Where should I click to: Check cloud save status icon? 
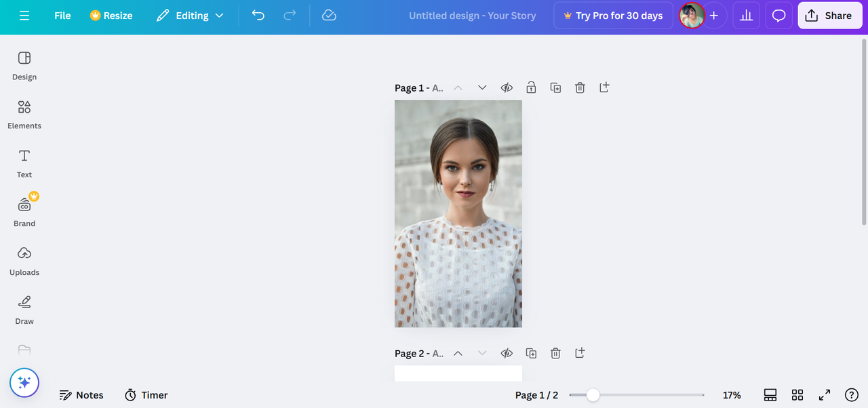[x=329, y=15]
